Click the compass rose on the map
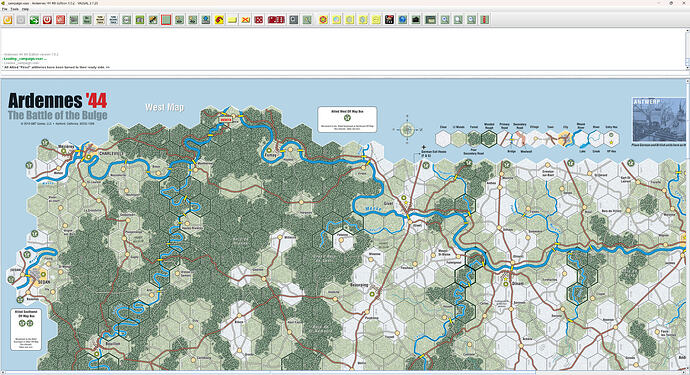The height and width of the screenshot is (375, 690). point(407,129)
